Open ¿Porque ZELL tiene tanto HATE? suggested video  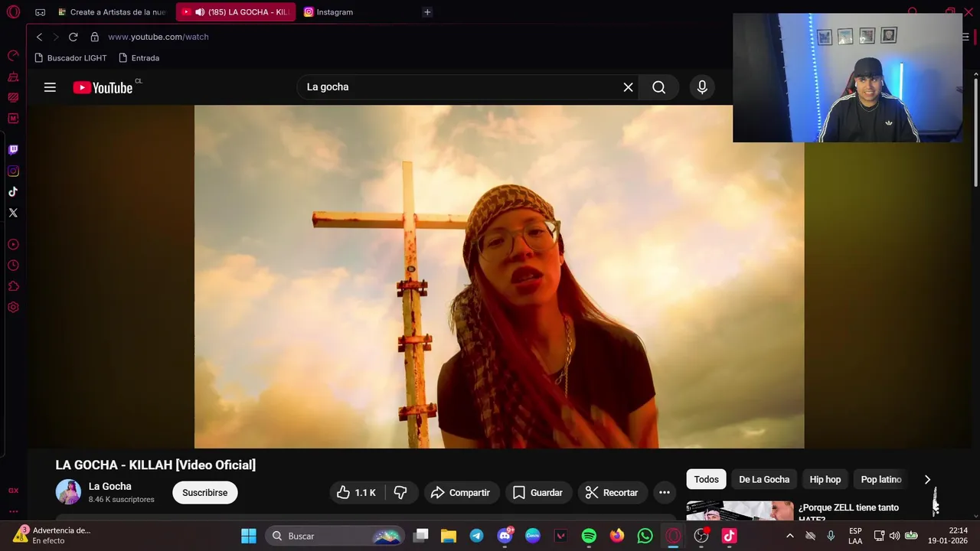pyautogui.click(x=848, y=513)
